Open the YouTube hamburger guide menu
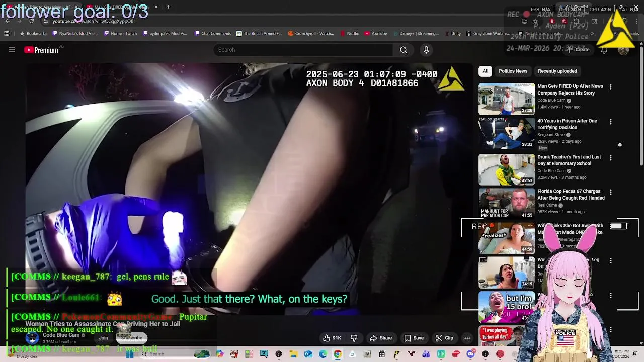The height and width of the screenshot is (362, 644). pos(12,50)
